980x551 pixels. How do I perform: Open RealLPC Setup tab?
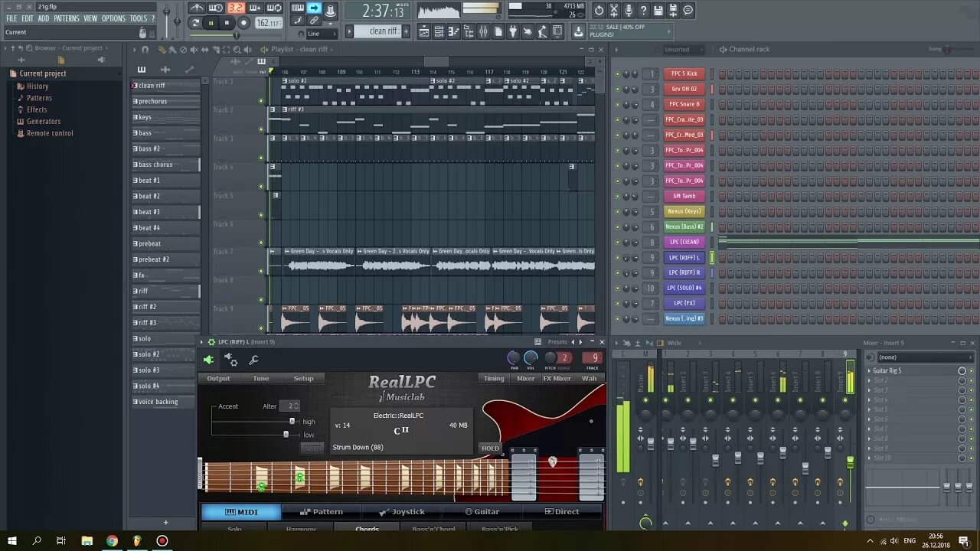pos(304,378)
